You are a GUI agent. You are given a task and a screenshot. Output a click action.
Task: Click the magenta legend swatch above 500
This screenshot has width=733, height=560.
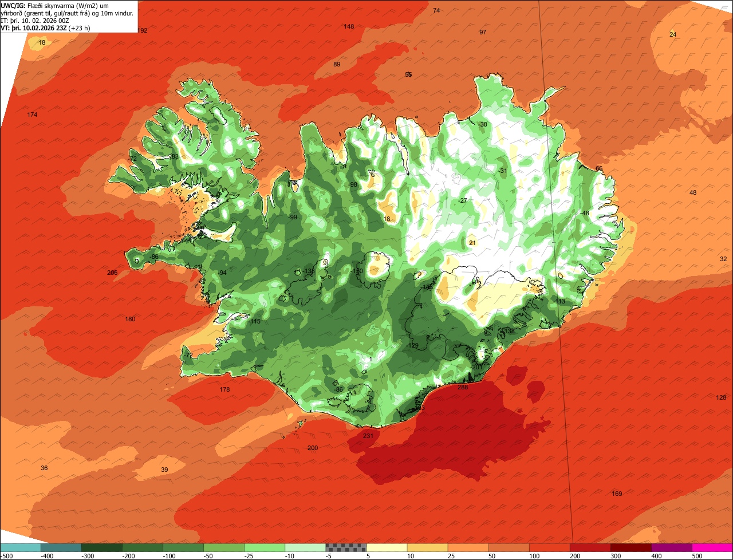click(712, 547)
